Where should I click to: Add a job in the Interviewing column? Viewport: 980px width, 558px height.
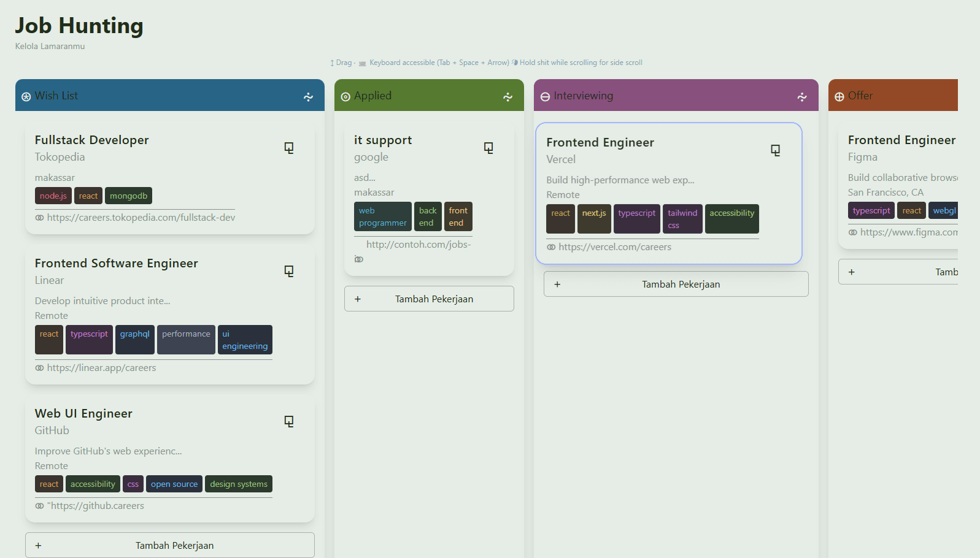pyautogui.click(x=676, y=284)
